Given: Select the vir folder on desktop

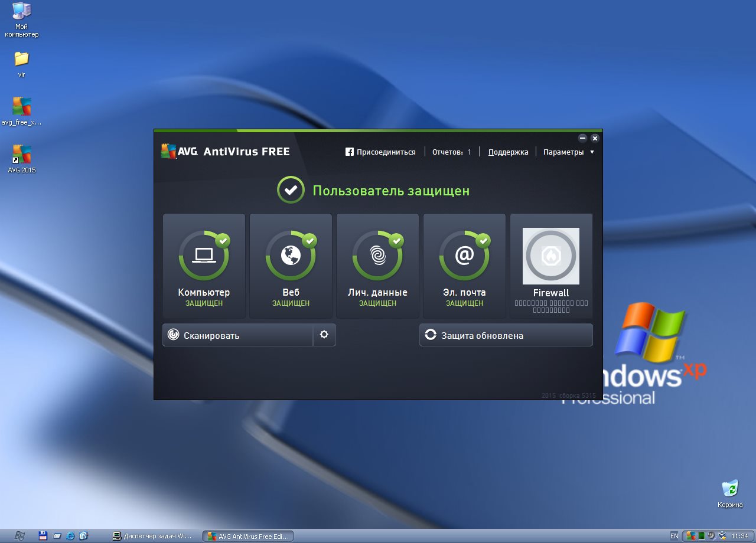Looking at the screenshot, I should 21,64.
